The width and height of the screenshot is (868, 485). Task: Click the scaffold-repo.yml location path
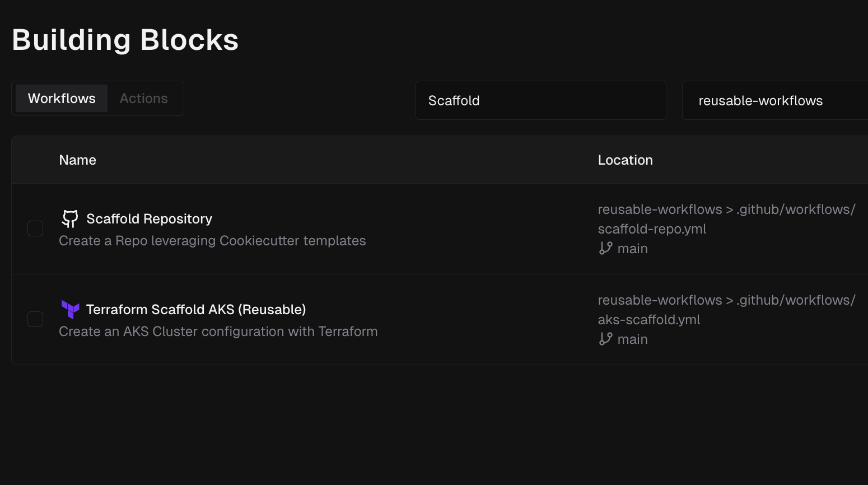652,229
